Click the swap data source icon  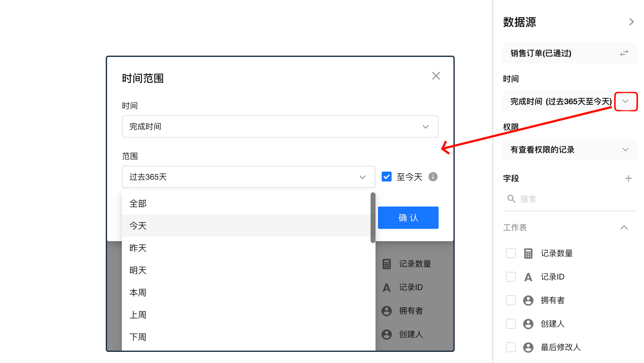click(x=624, y=53)
